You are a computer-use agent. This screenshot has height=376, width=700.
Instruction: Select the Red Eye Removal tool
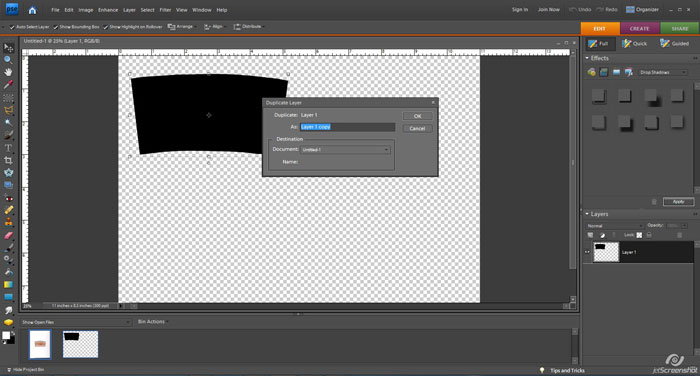click(8, 197)
